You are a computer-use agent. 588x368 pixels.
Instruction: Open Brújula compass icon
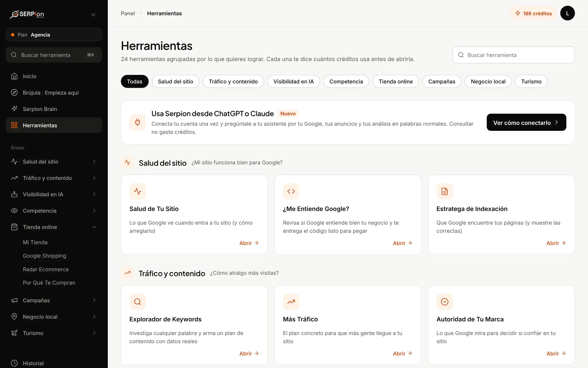point(14,93)
